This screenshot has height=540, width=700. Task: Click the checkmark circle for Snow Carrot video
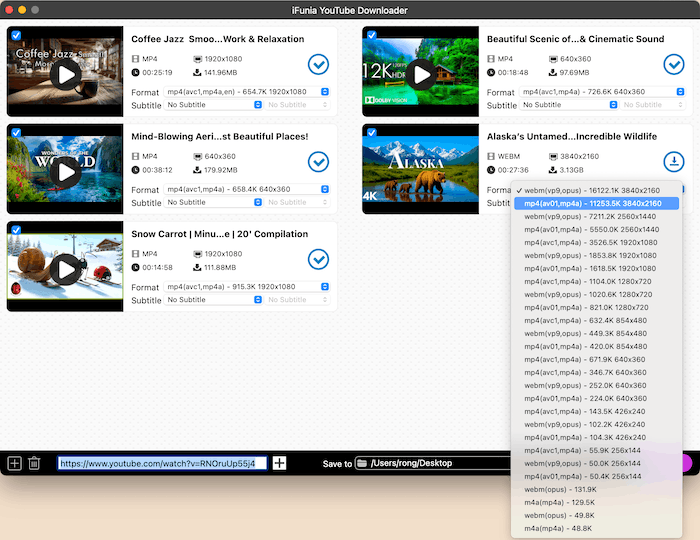coord(318,259)
